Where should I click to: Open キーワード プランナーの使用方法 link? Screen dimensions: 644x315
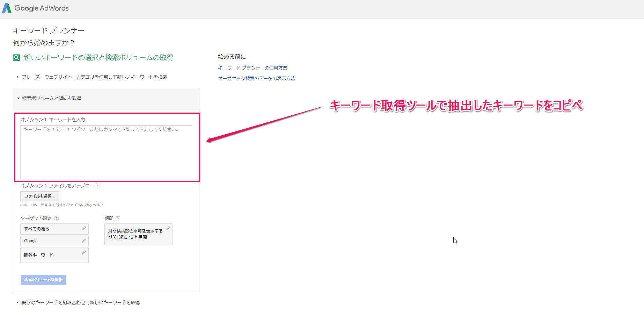pos(253,68)
